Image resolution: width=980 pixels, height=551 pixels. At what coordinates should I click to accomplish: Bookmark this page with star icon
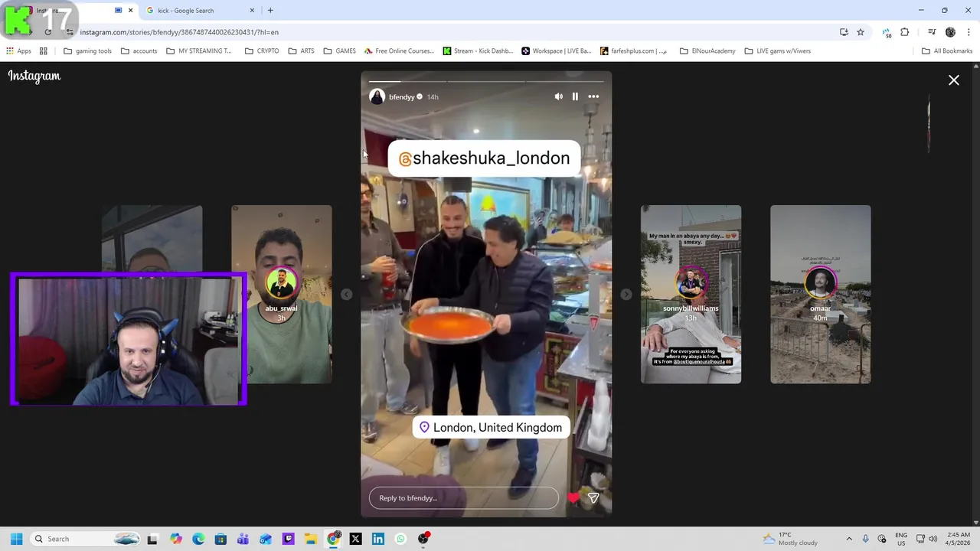coord(861,32)
